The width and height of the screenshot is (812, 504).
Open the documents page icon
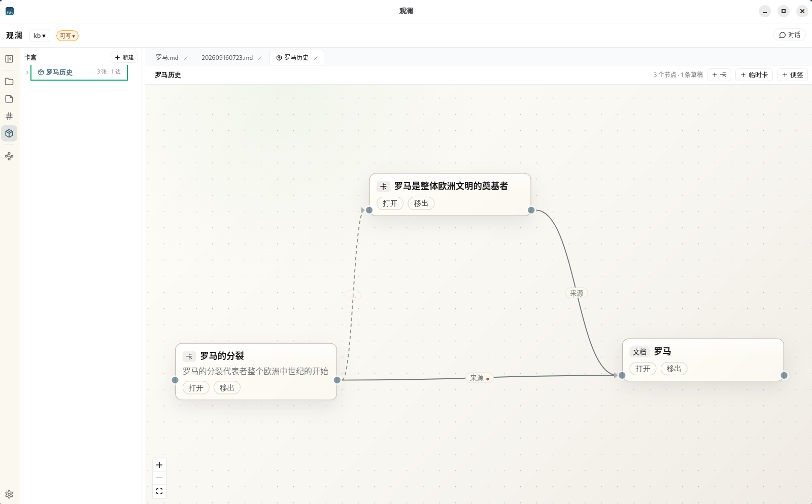[x=9, y=99]
